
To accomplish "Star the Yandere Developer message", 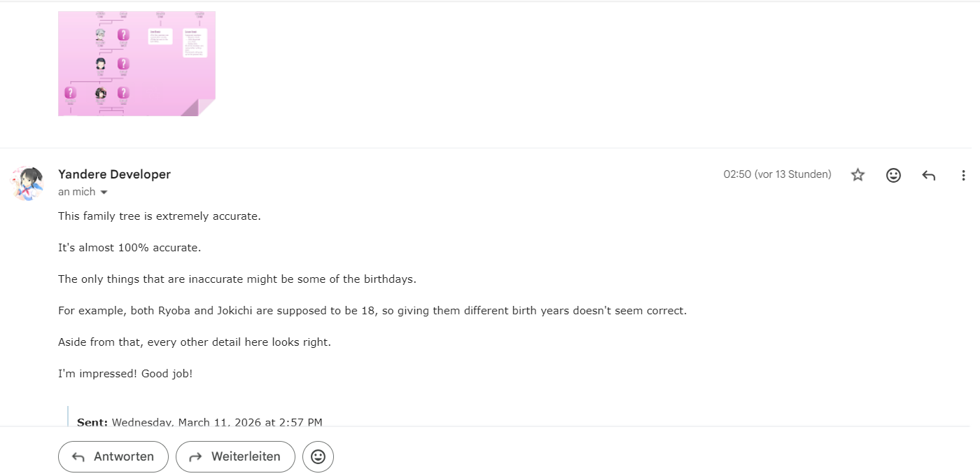I will point(857,175).
